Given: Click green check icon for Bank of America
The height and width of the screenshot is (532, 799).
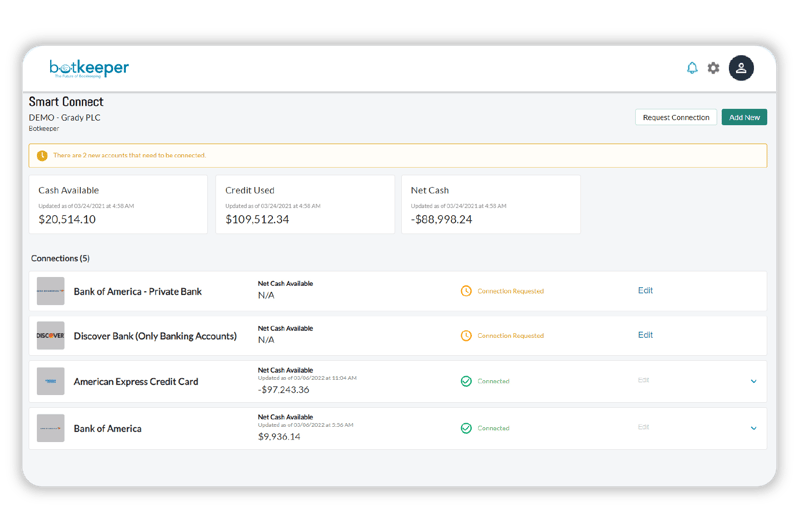Looking at the screenshot, I should pos(466,428).
